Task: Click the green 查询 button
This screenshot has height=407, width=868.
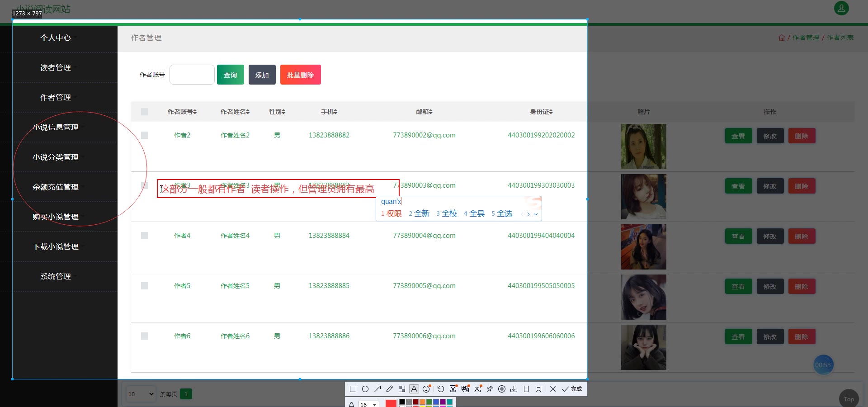Action: pos(231,75)
